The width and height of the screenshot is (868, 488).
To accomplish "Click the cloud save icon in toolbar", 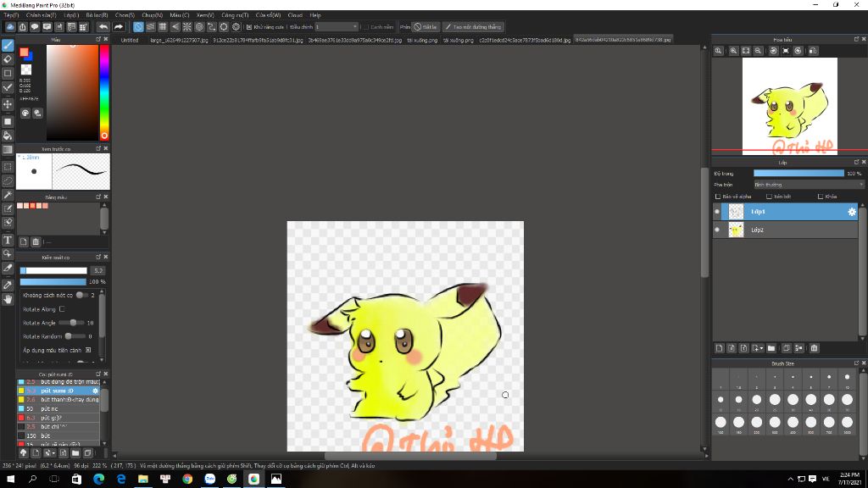I will pos(10,26).
